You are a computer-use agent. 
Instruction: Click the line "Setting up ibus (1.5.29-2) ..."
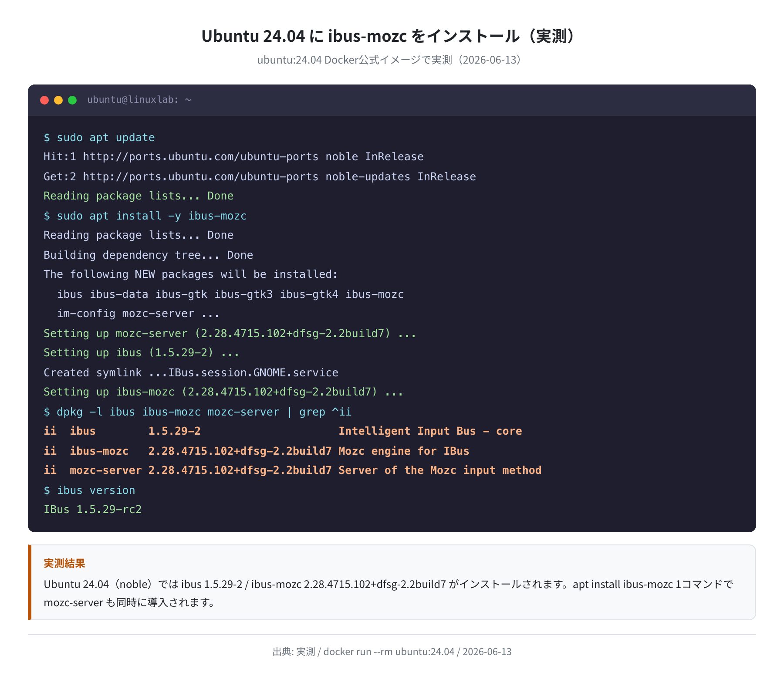(x=142, y=353)
